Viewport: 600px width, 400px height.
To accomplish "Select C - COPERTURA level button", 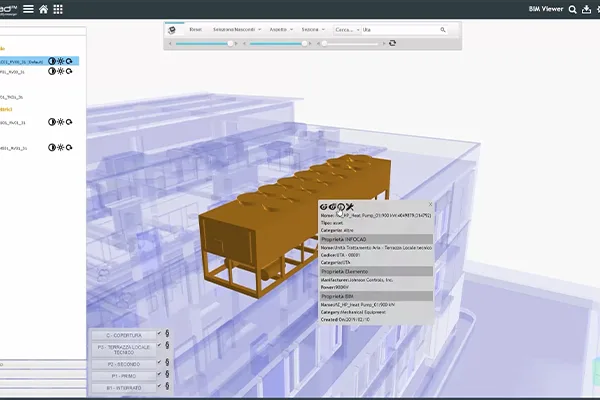I will click(124, 335).
